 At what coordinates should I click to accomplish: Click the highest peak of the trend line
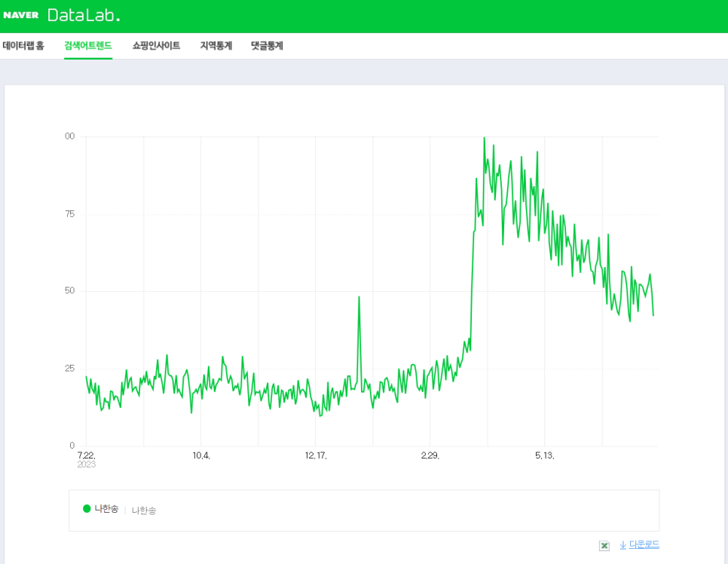(x=485, y=138)
